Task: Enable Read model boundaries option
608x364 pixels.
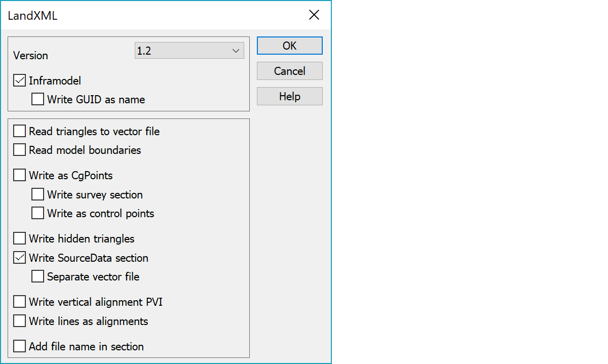Action: coord(20,150)
